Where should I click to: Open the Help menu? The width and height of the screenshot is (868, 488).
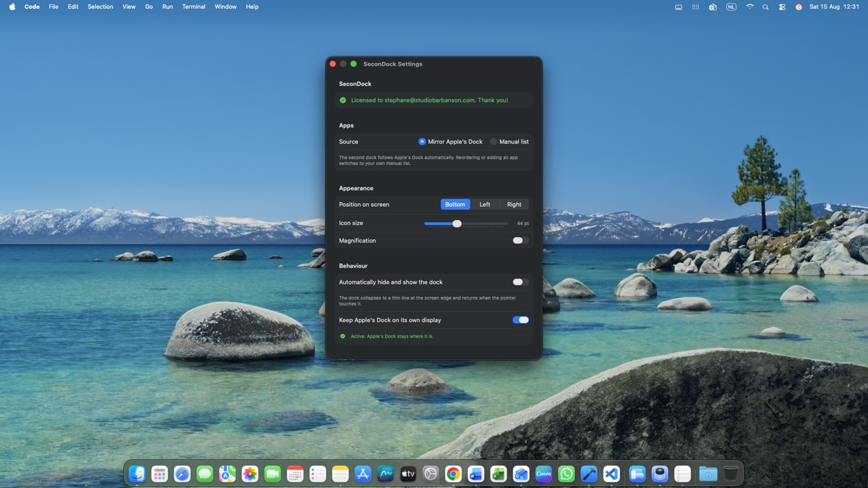[x=252, y=7]
